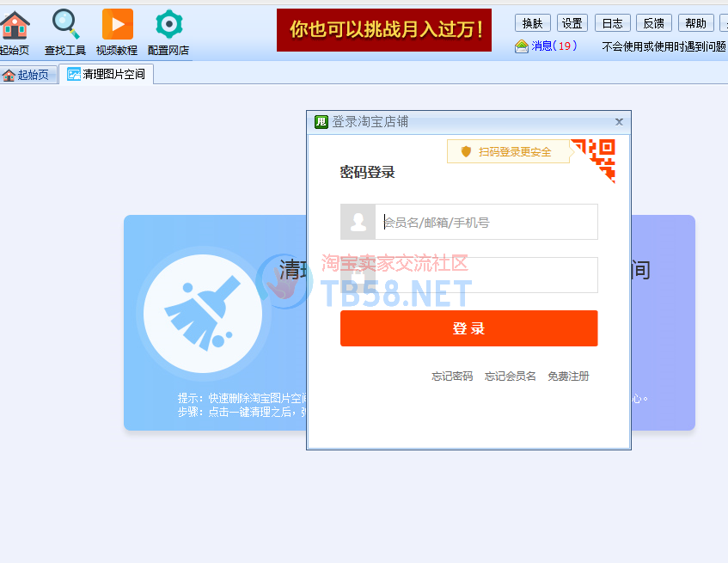
Task: Click the user avatar icon by username field
Action: (358, 222)
